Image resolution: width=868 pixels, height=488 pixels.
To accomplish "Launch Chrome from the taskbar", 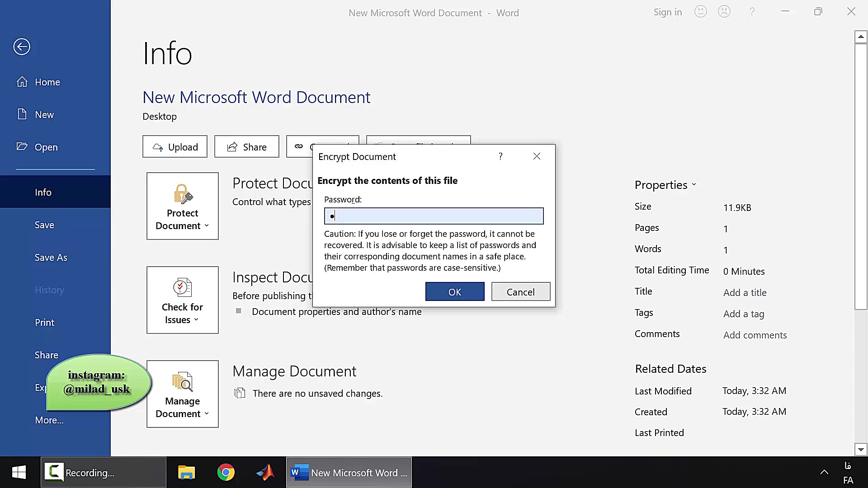I will [226, 473].
